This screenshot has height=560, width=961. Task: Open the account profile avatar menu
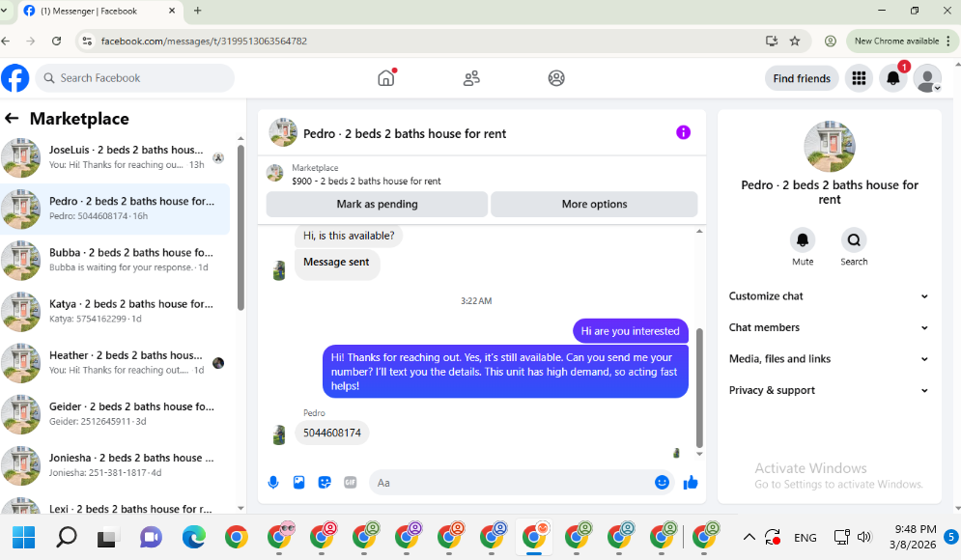click(x=927, y=78)
